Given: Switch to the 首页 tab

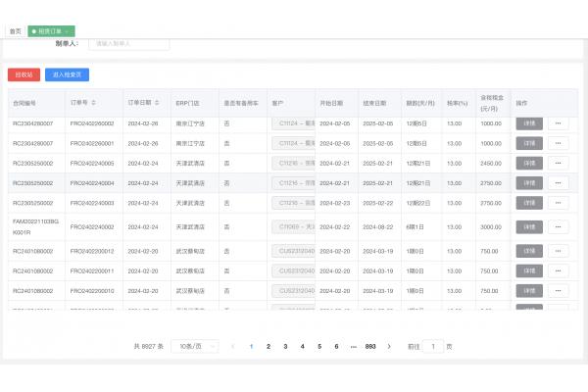Looking at the screenshot, I should 15,31.
